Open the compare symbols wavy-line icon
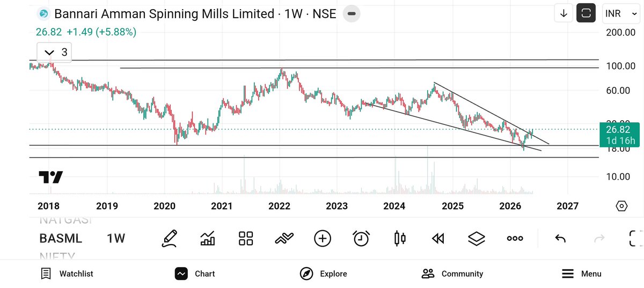644x288 pixels. (284, 238)
